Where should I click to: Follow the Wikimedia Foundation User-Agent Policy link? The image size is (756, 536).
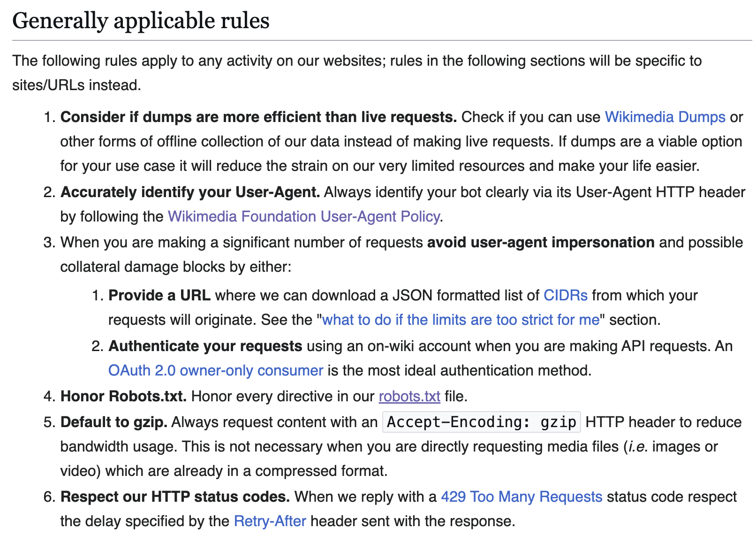point(304,216)
